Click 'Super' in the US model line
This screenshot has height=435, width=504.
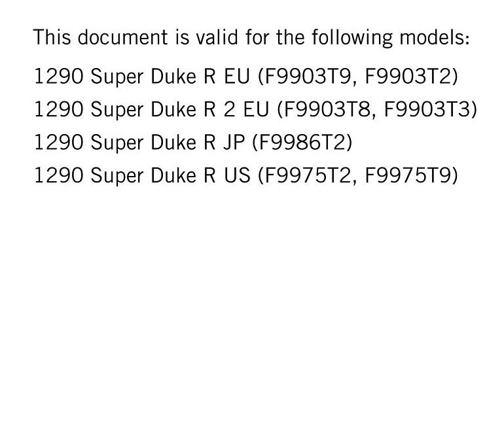(117, 175)
